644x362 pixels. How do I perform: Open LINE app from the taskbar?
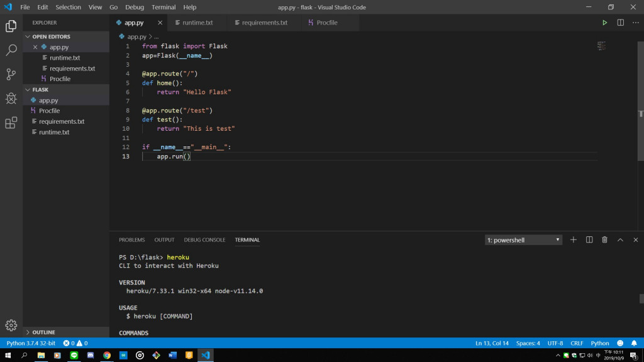(74, 355)
